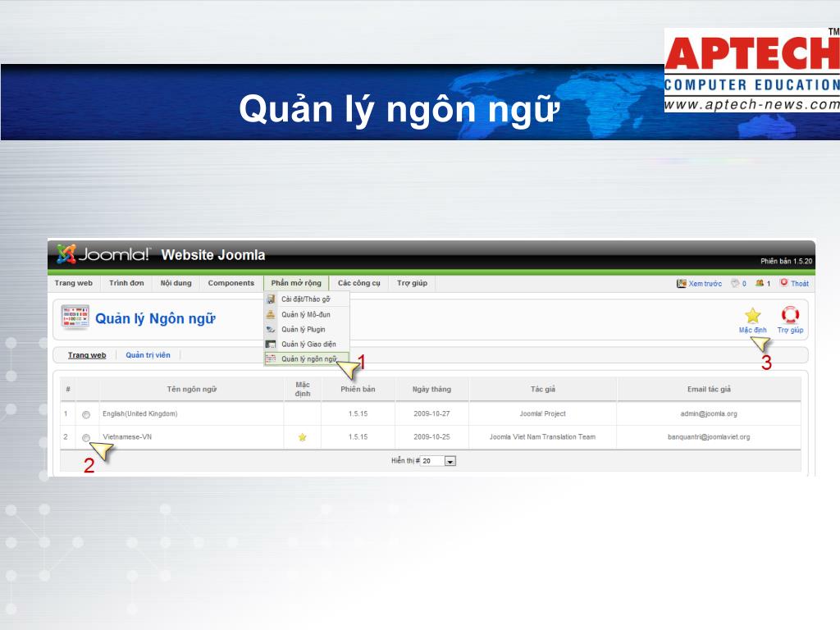Screen dimensions: 840x630
Task: Click the Vietnamese-VN language name
Action: click(127, 436)
